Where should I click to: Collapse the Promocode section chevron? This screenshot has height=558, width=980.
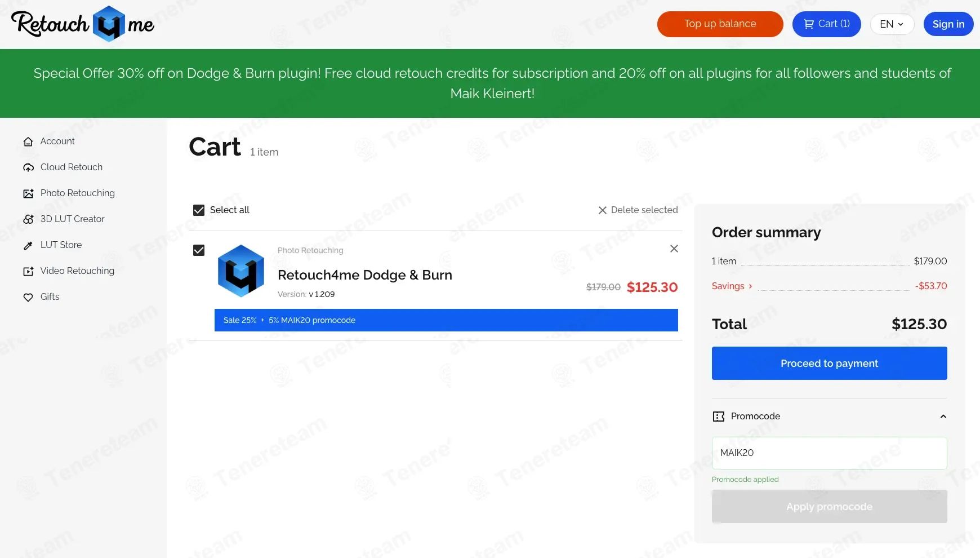click(943, 417)
